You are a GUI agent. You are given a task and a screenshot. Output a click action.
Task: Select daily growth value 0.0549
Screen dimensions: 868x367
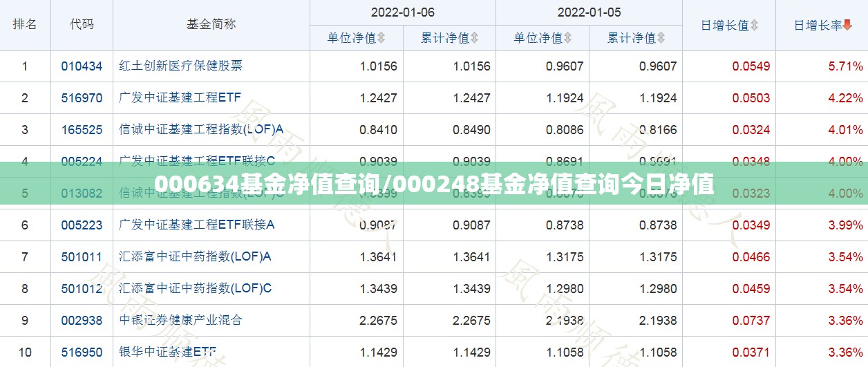pyautogui.click(x=751, y=67)
